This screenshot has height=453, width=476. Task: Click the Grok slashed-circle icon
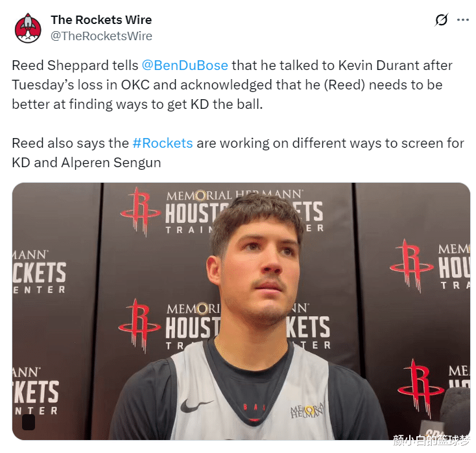coord(441,20)
